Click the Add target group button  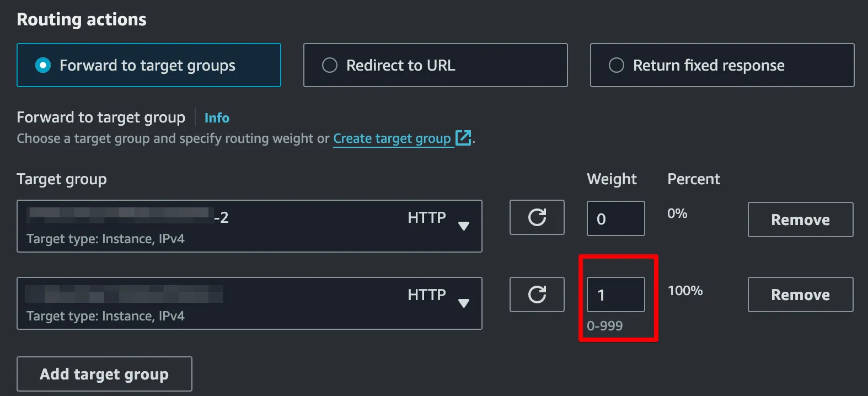coord(104,374)
